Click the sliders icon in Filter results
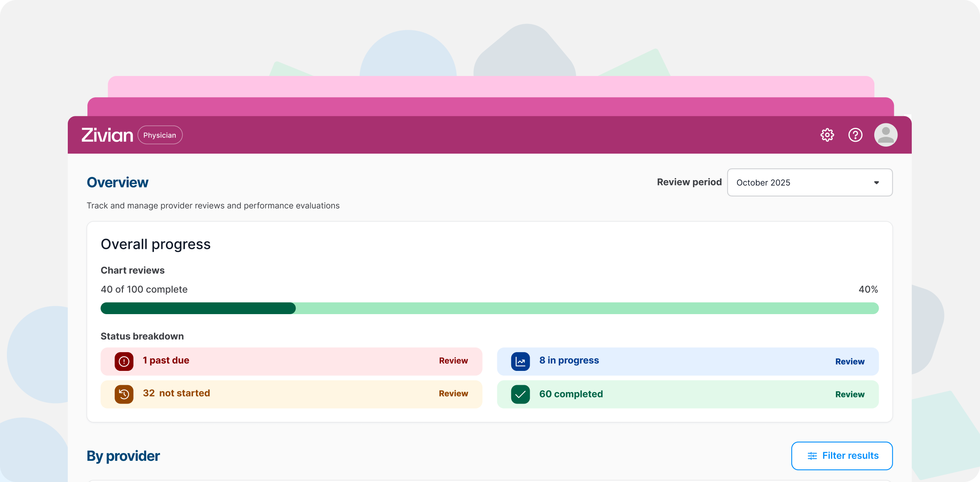Screen dimensions: 980x482 [812, 456]
